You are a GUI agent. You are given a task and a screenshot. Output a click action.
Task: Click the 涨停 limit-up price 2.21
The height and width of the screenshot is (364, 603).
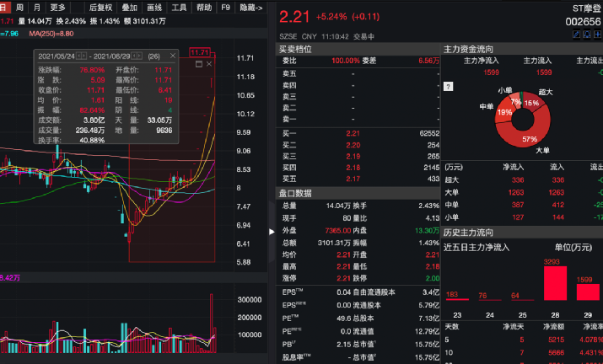click(343, 278)
